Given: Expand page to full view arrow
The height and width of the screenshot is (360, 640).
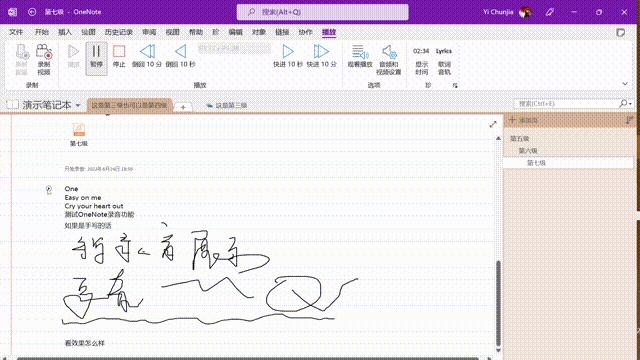Looking at the screenshot, I should [x=493, y=124].
